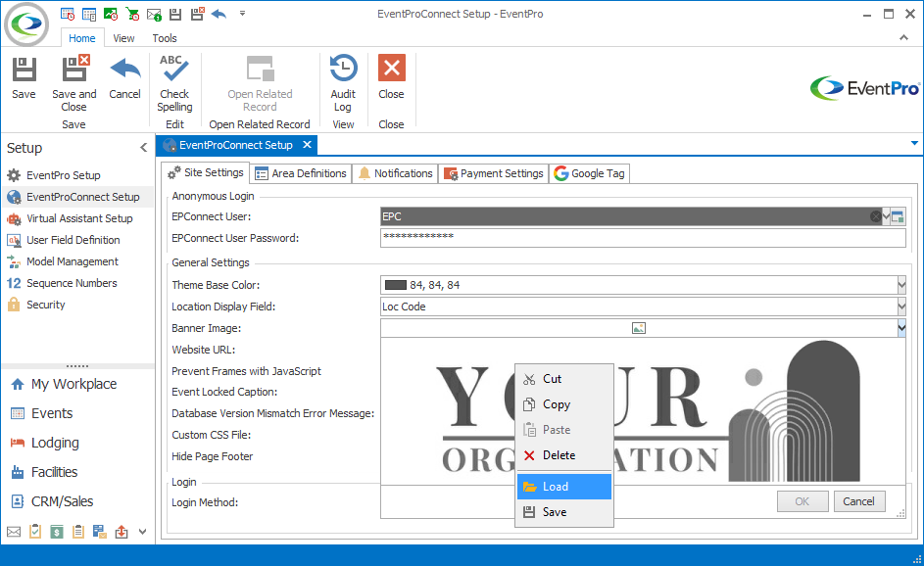Switch to the Home ribbon tab
The height and width of the screenshot is (566, 924).
point(82,38)
